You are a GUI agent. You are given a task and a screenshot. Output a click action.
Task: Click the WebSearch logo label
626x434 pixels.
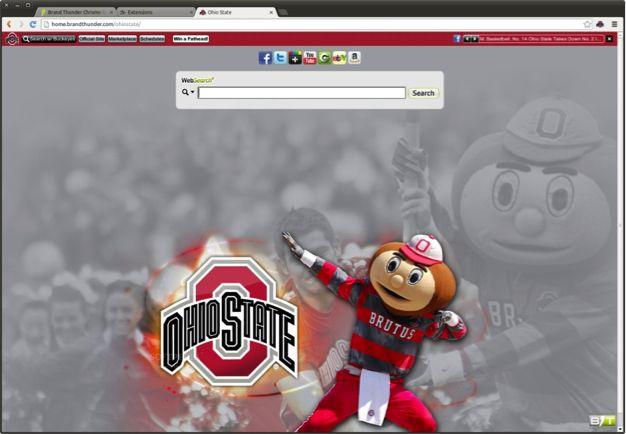(x=198, y=80)
